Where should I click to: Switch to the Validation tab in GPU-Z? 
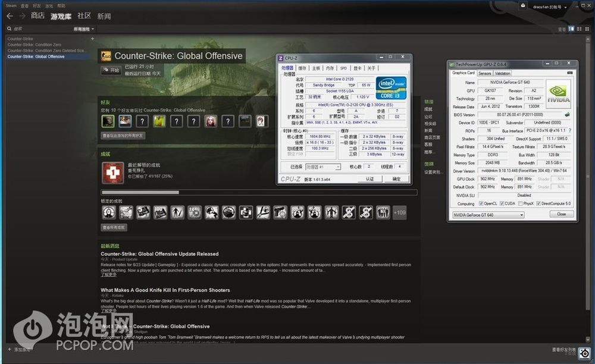[x=502, y=73]
